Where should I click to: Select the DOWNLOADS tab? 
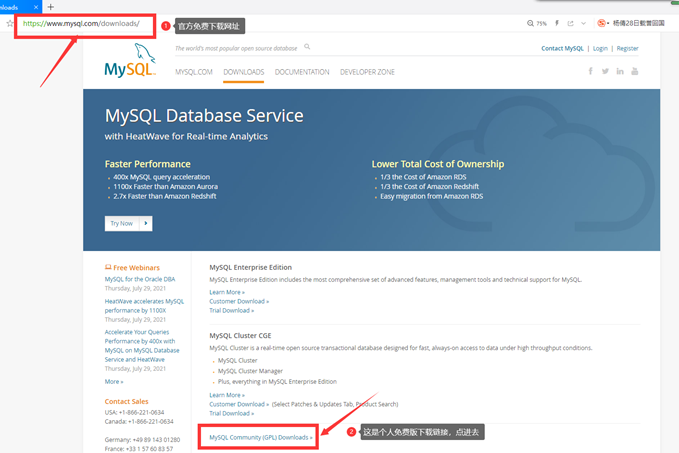(x=244, y=72)
